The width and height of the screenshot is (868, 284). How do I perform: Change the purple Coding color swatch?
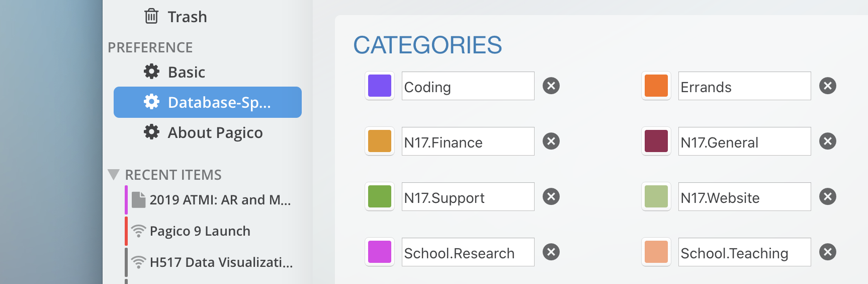point(380,86)
